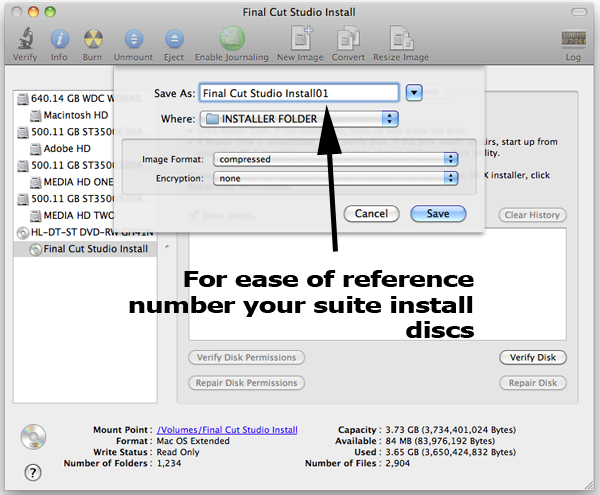Viewport: 600px width, 495px height.
Task: Click the Clear History button
Action: tap(532, 215)
